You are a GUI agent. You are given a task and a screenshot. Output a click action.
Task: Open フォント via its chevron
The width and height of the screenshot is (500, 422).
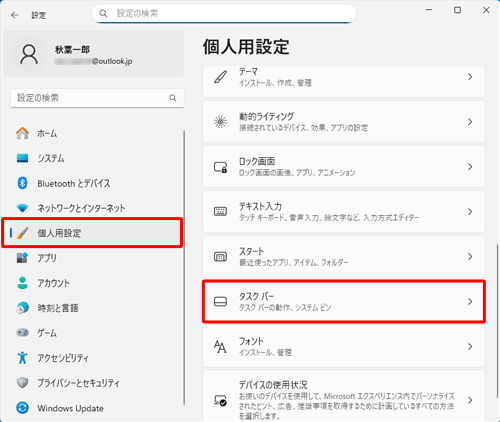tap(470, 347)
